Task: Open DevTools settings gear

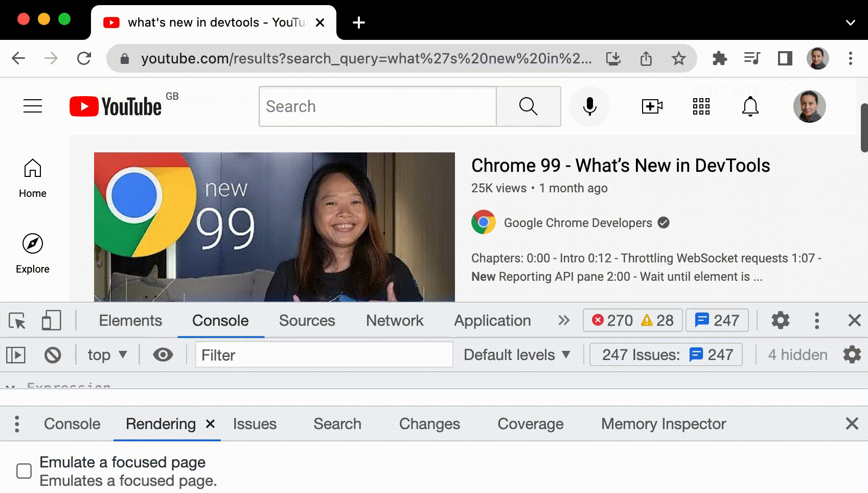Action: (781, 320)
